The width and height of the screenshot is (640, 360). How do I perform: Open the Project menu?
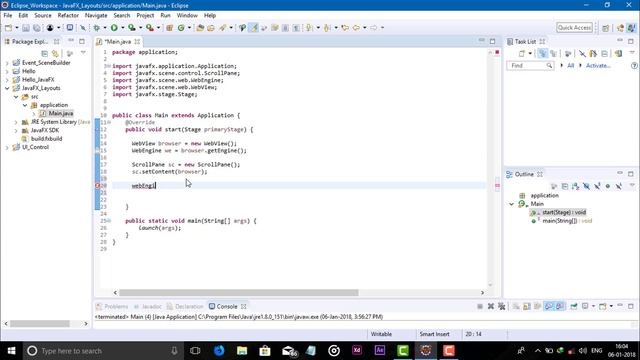145,16
